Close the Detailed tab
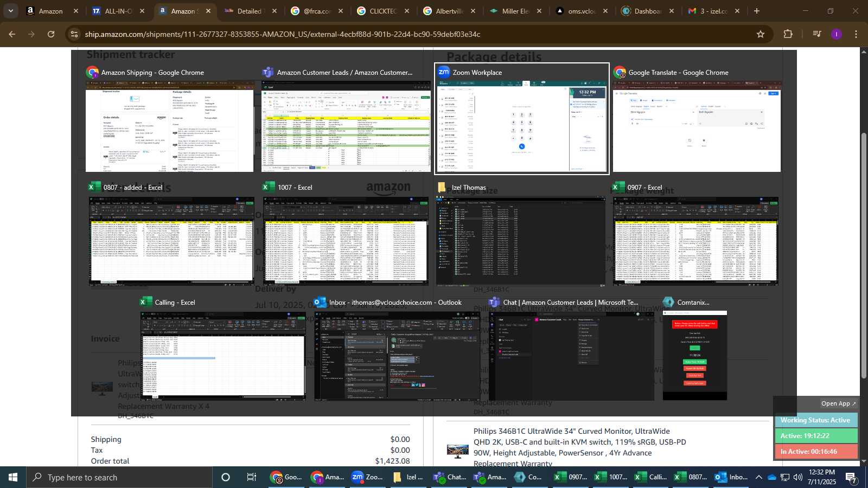The width and height of the screenshot is (868, 488). tap(275, 11)
